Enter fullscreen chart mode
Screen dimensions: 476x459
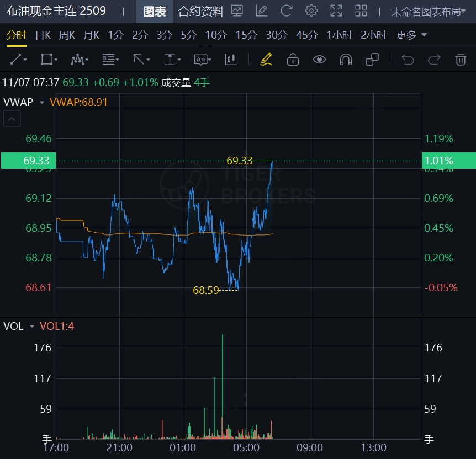(336, 10)
